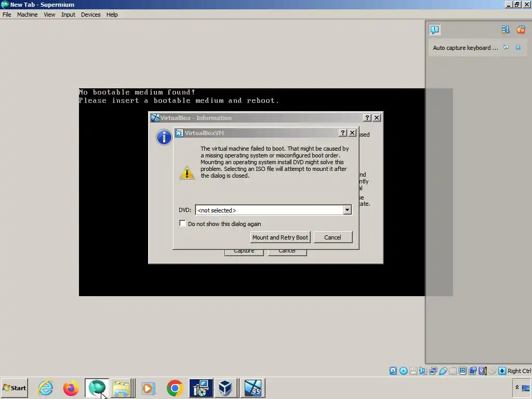The image size is (532, 399).
Task: Open the DVD not selected dropdown
Action: point(273,210)
